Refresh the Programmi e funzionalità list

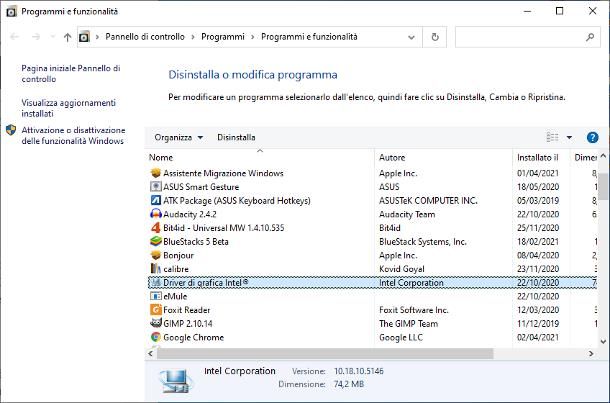pos(435,37)
